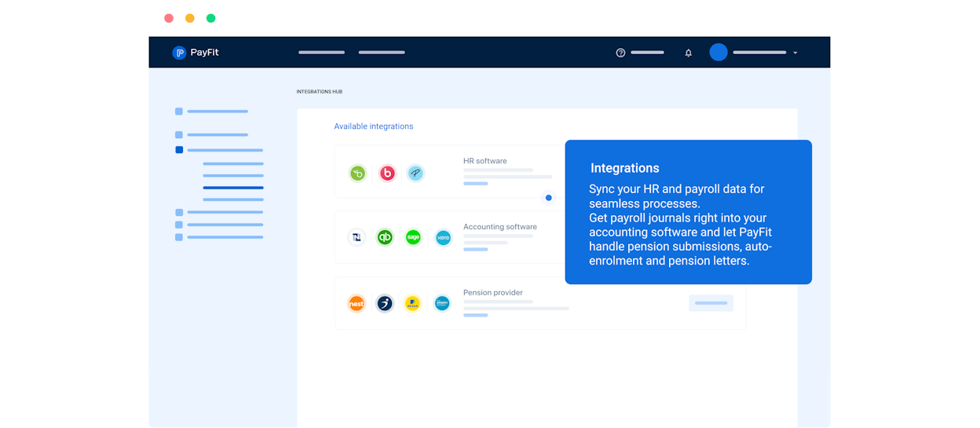Viewport: 980px width, 428px height.
Task: Click the 'INTEGRATIONS HUB' breadcrumb label
Action: coord(320,92)
